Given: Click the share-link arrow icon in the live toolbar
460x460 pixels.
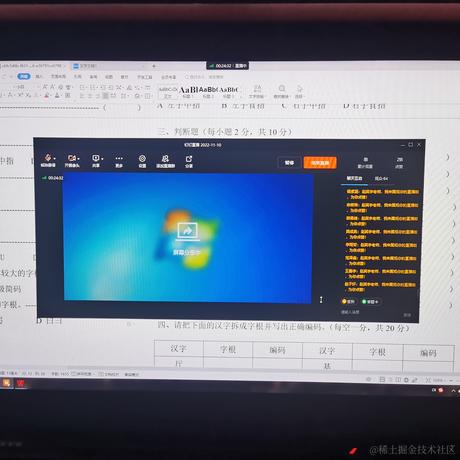Looking at the screenshot, I should click(189, 159).
